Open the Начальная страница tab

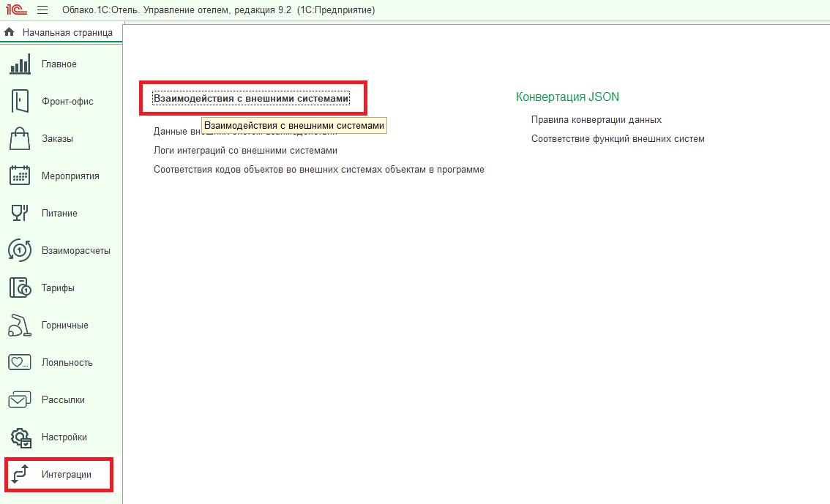pyautogui.click(x=67, y=32)
